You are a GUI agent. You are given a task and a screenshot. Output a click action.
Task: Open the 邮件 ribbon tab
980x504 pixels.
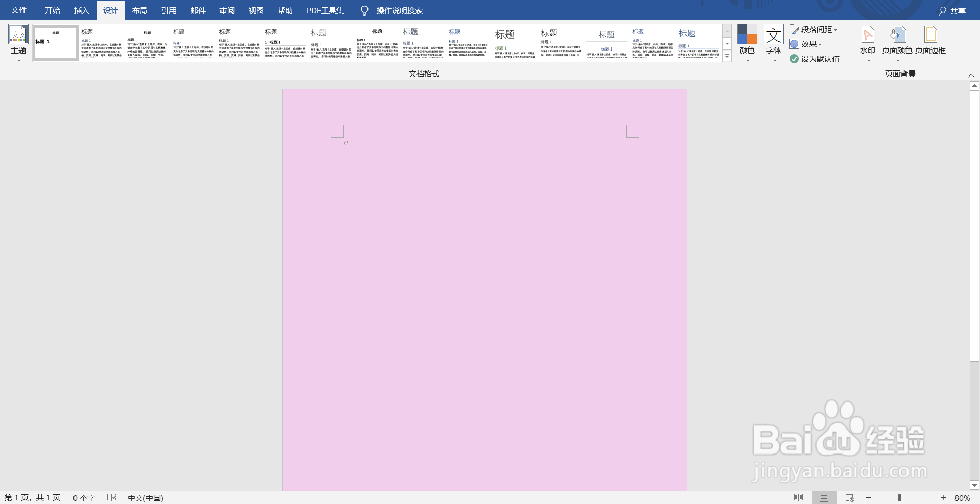pyautogui.click(x=198, y=10)
